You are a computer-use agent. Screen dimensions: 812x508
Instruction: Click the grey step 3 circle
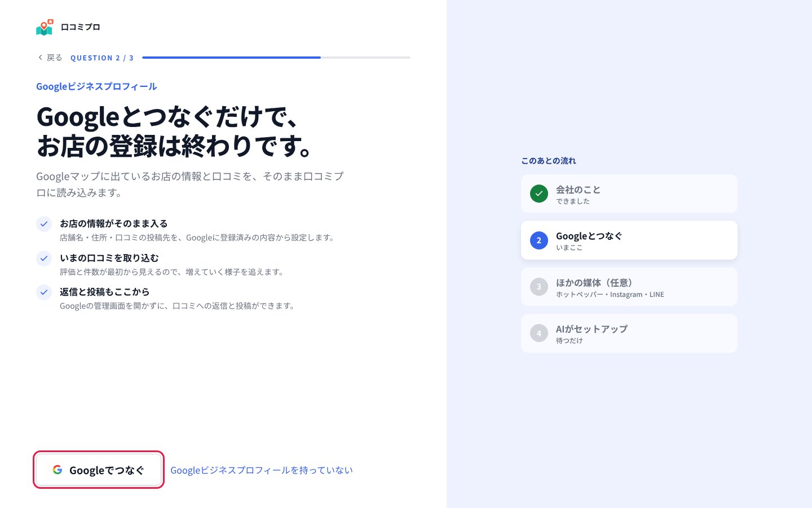(x=539, y=287)
